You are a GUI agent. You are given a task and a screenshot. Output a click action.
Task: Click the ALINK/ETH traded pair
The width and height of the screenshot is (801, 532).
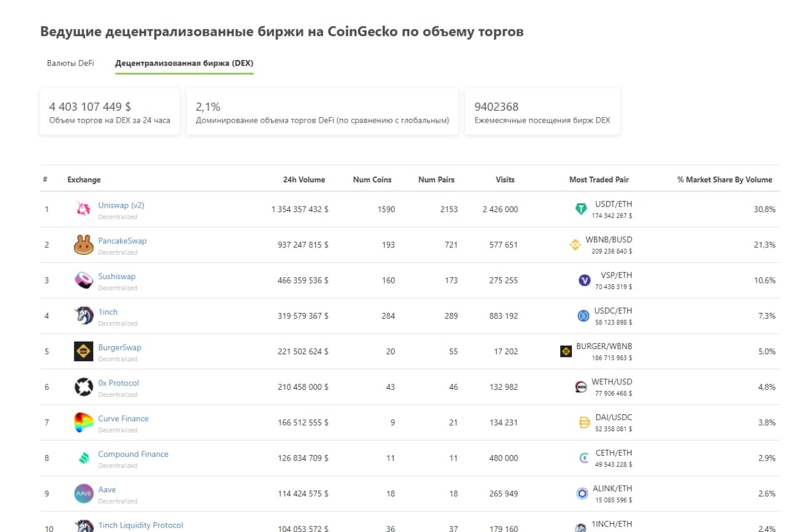(612, 489)
